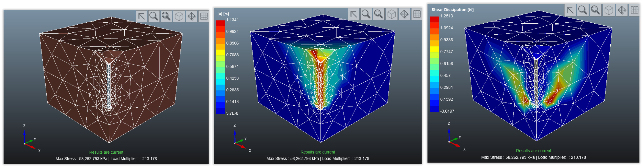Click the select arrow in Shear Dissipation view

click(570, 10)
